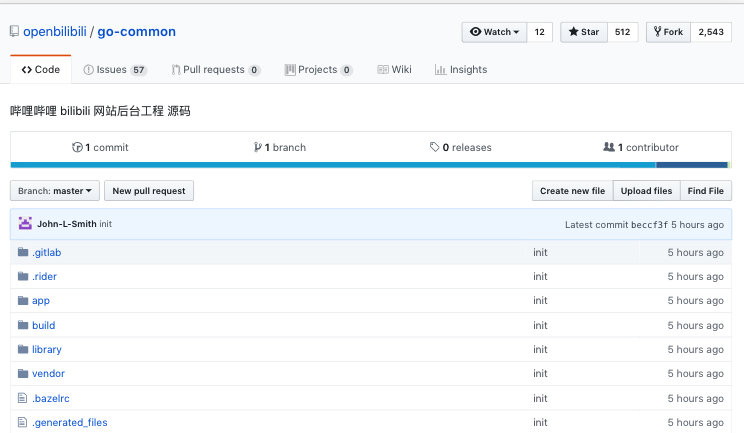Click the John-L-Smith avatar icon

pyautogui.click(x=25, y=224)
